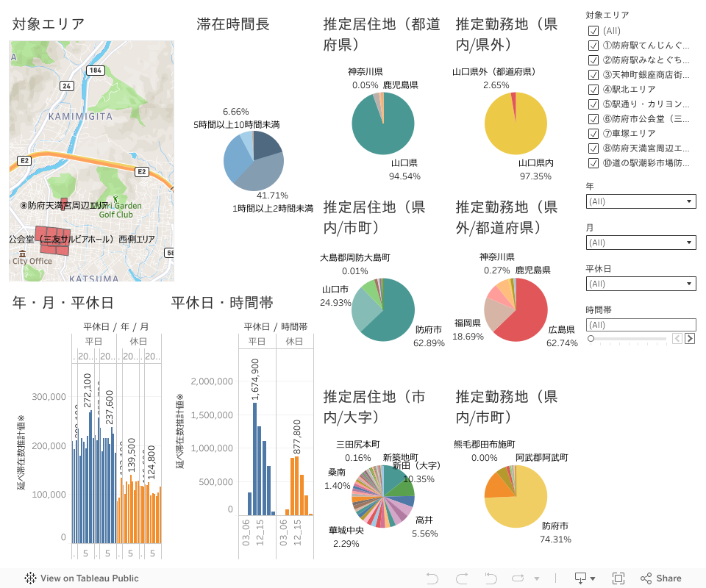Image resolution: width=706 pixels, height=588 pixels.
Task: Click KAMIMIGITA map label
Action: 81,117
